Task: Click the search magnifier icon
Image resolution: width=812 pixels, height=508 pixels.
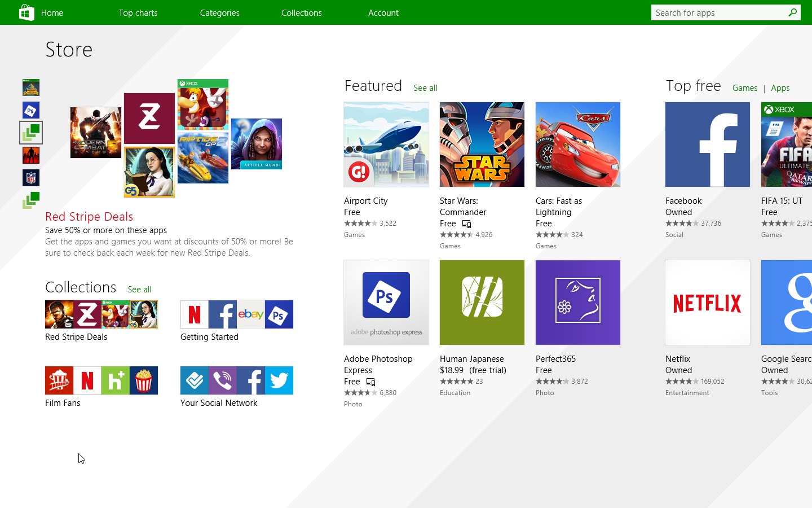Action: (792, 12)
